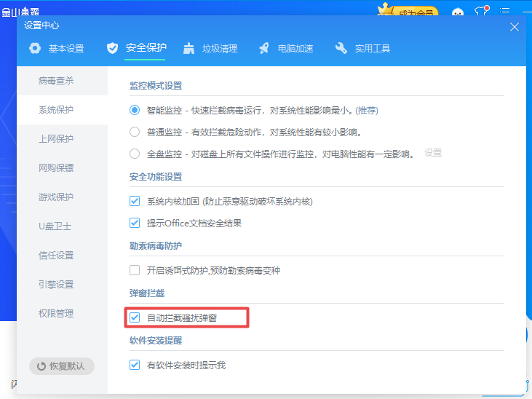The width and height of the screenshot is (532, 399).
Task: Select 信任设置 in the sidebar
Action: click(x=62, y=256)
